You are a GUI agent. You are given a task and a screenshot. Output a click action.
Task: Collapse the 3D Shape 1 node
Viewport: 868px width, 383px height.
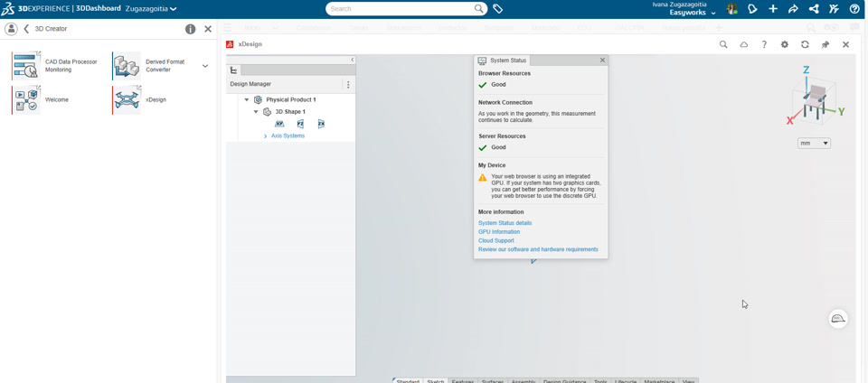256,112
